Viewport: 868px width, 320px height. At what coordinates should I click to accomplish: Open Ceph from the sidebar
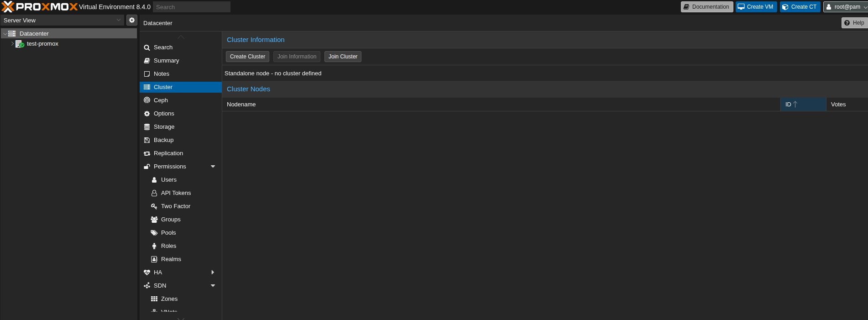[161, 100]
